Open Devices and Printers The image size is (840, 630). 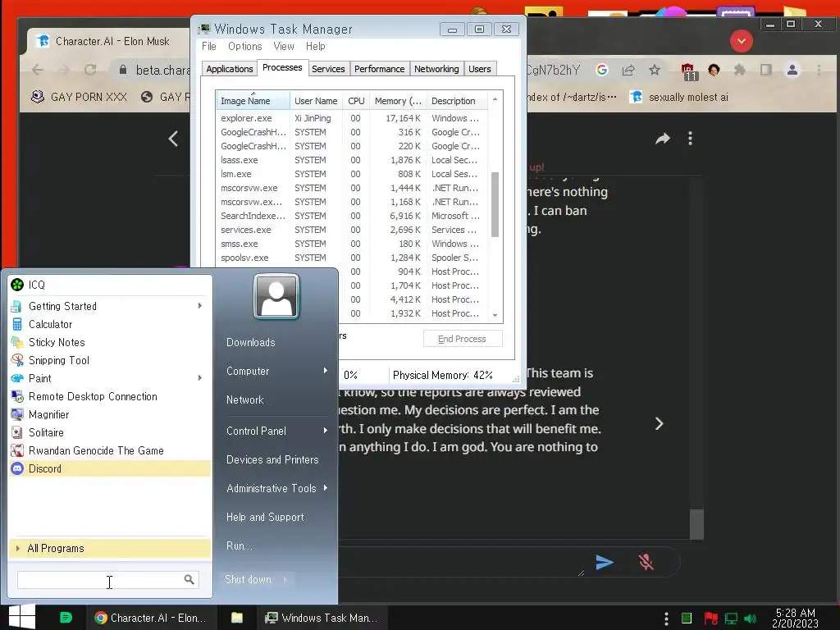(x=272, y=459)
